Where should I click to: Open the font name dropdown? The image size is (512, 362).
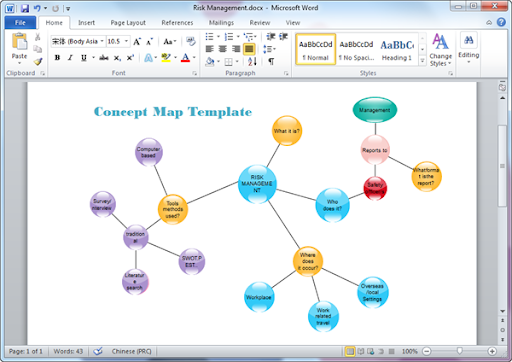pos(102,41)
